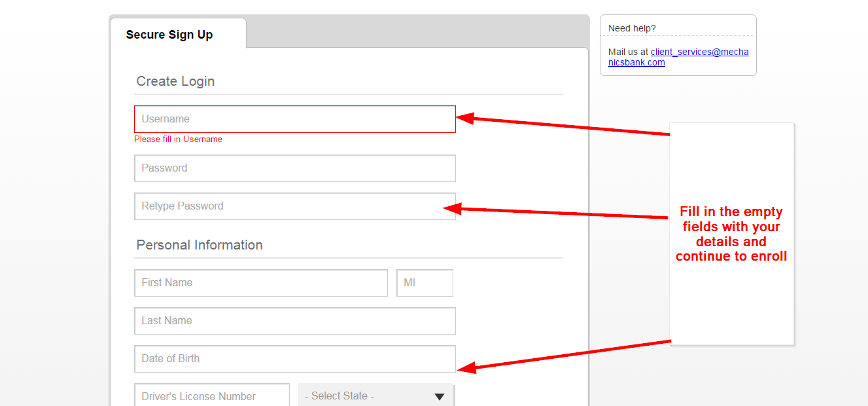
Task: Focus the Password field
Action: click(x=294, y=168)
